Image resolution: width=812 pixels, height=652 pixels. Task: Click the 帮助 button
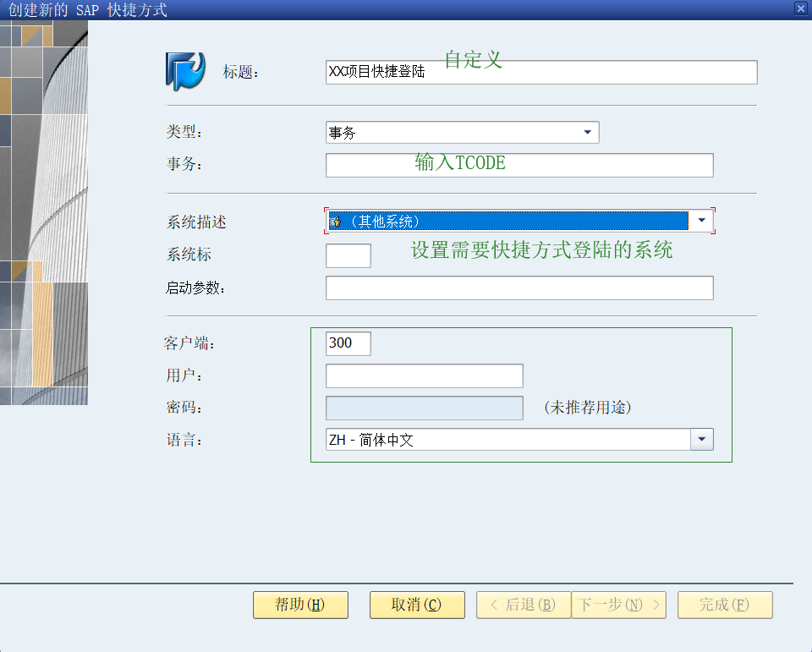[300, 605]
